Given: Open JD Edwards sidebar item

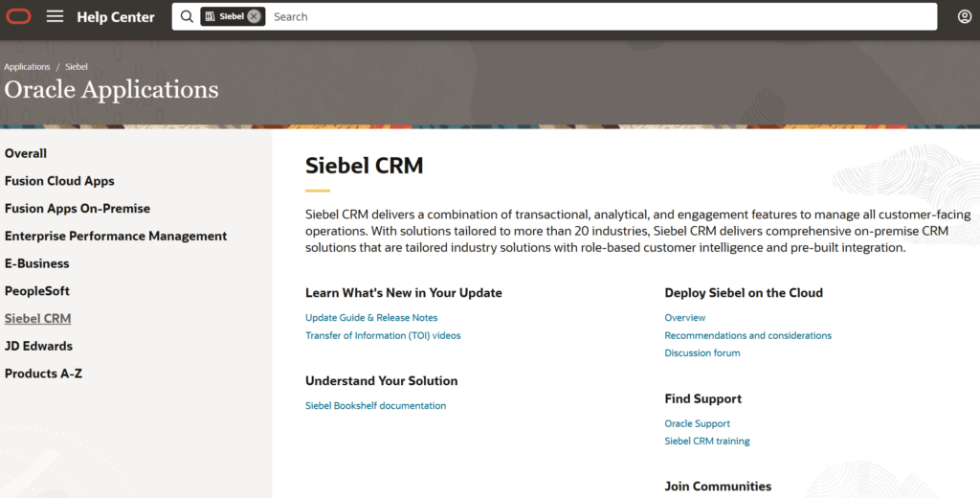Looking at the screenshot, I should (x=38, y=347).
